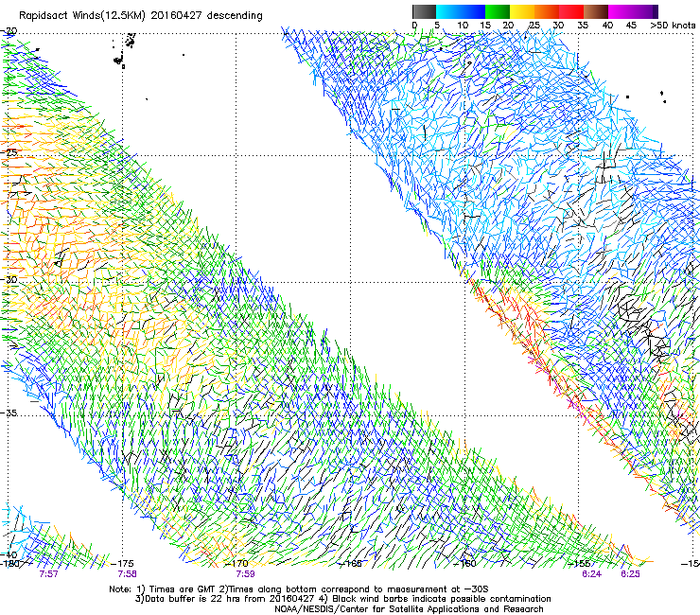This screenshot has height=615, width=700.
Task: Click the "6:24" swath time label
Action: 591,574
